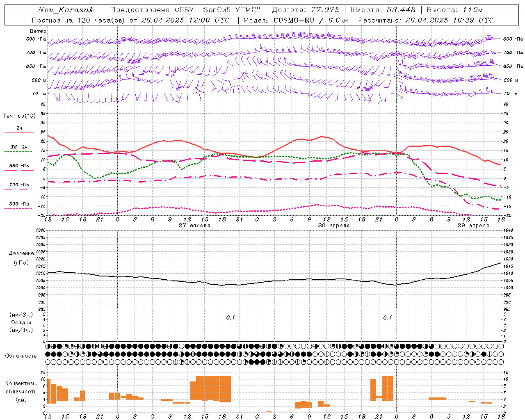Select the forecast start 26.04.2025 12:00 UTC
Image resolution: width=525 pixels, height=420 pixels.
[185, 20]
